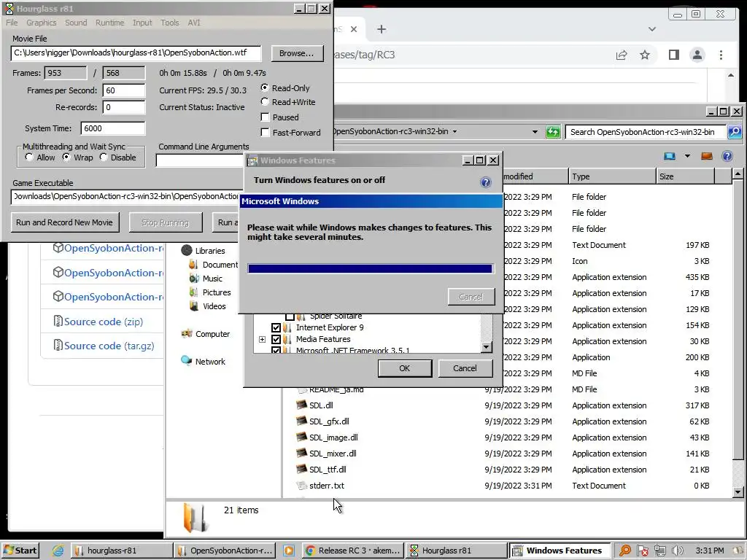Select Wrap multithreading option
Screen dimensions: 747x560
pos(66,157)
